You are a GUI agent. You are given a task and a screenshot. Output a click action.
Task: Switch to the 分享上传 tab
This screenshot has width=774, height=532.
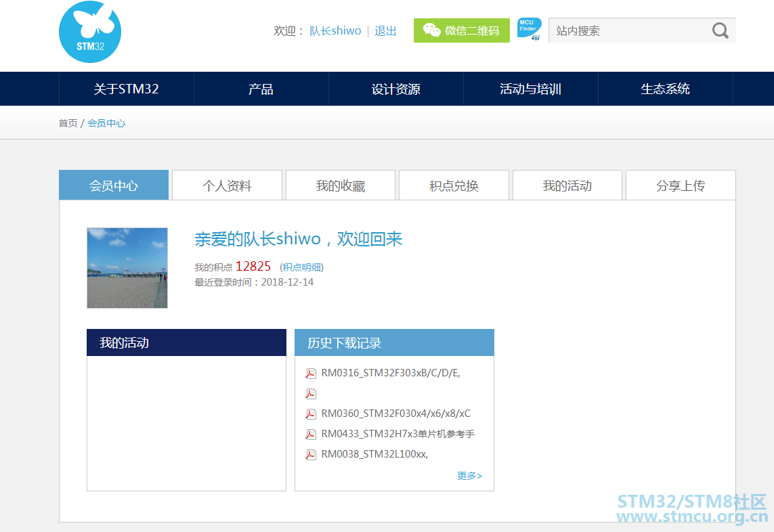[681, 185]
